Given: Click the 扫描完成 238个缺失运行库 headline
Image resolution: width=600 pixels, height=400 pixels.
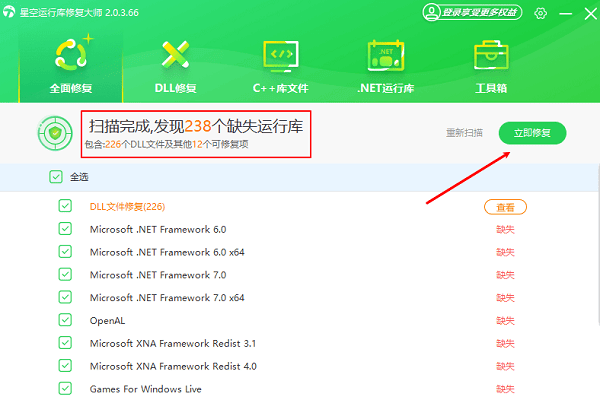Looking at the screenshot, I should pos(196,126).
